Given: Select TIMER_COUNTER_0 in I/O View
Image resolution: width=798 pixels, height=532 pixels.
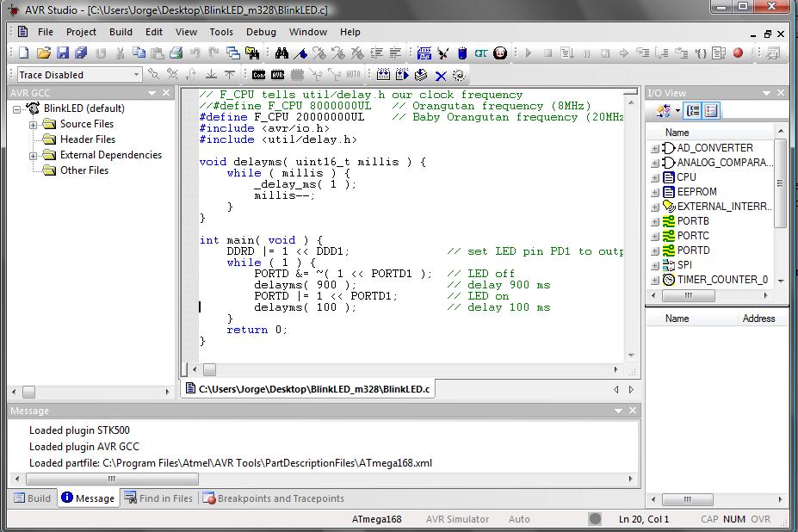Looking at the screenshot, I should pos(721,280).
